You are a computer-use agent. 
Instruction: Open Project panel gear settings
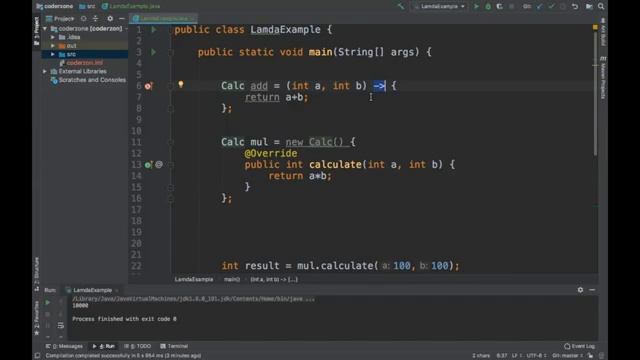pos(110,18)
